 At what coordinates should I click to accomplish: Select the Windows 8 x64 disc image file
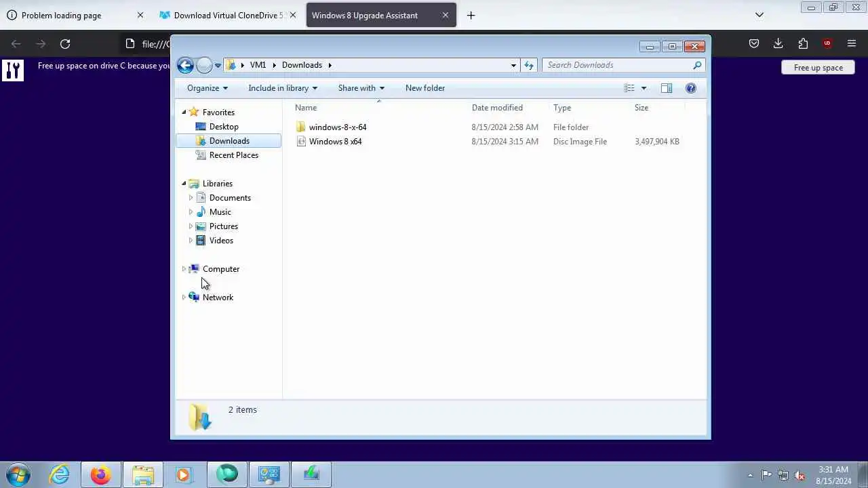pos(335,142)
